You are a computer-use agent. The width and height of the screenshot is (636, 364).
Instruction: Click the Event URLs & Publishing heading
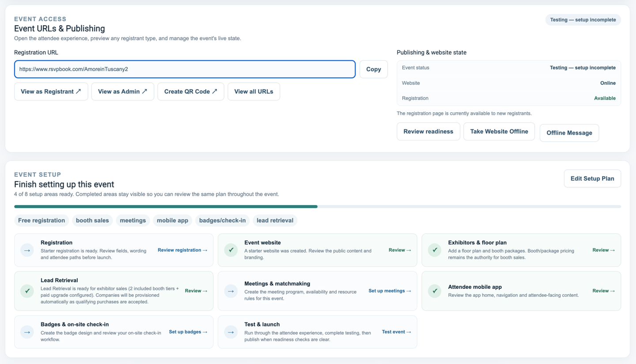(x=60, y=29)
